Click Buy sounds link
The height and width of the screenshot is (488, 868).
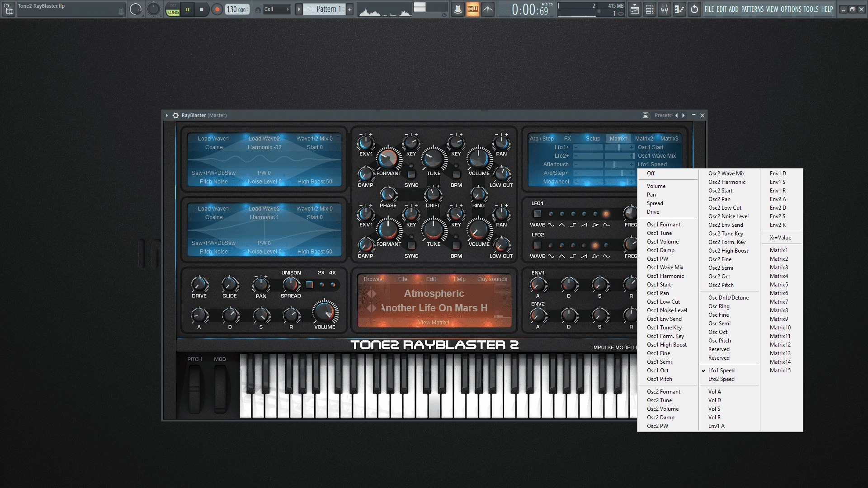tap(493, 279)
